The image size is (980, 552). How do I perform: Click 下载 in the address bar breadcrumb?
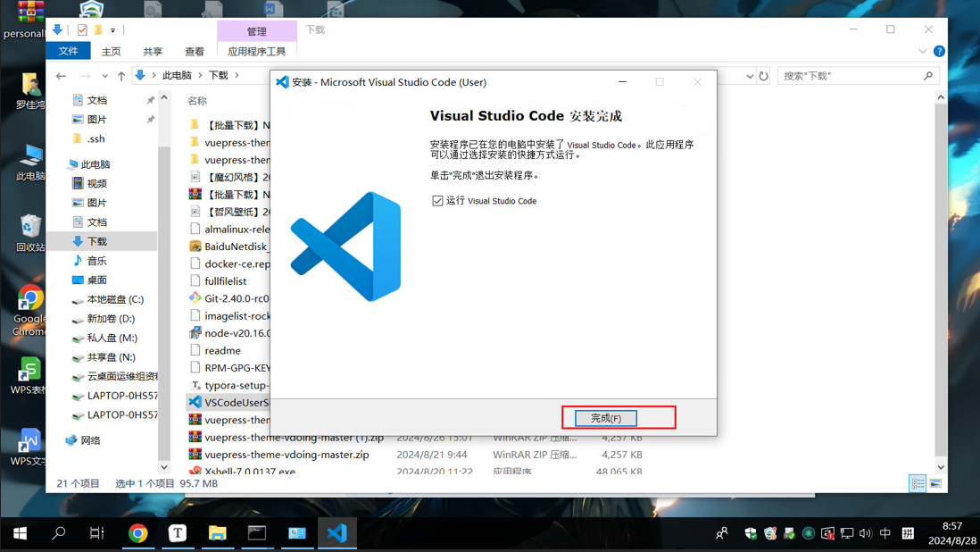[x=218, y=76]
